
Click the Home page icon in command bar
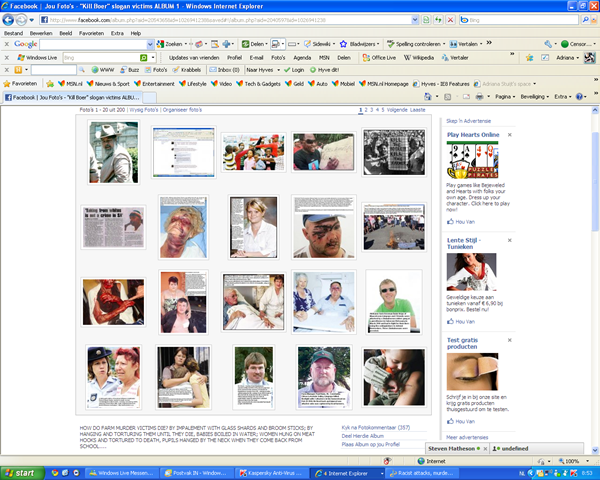click(428, 96)
